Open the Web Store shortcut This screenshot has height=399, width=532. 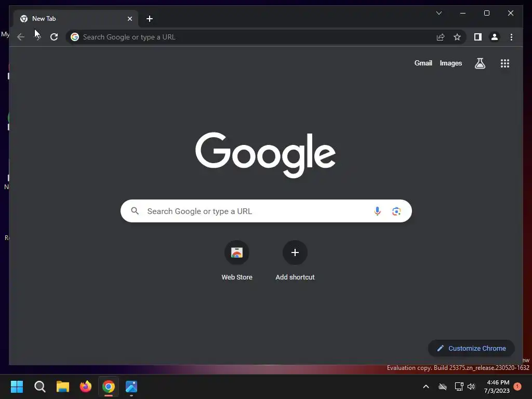pyautogui.click(x=237, y=260)
